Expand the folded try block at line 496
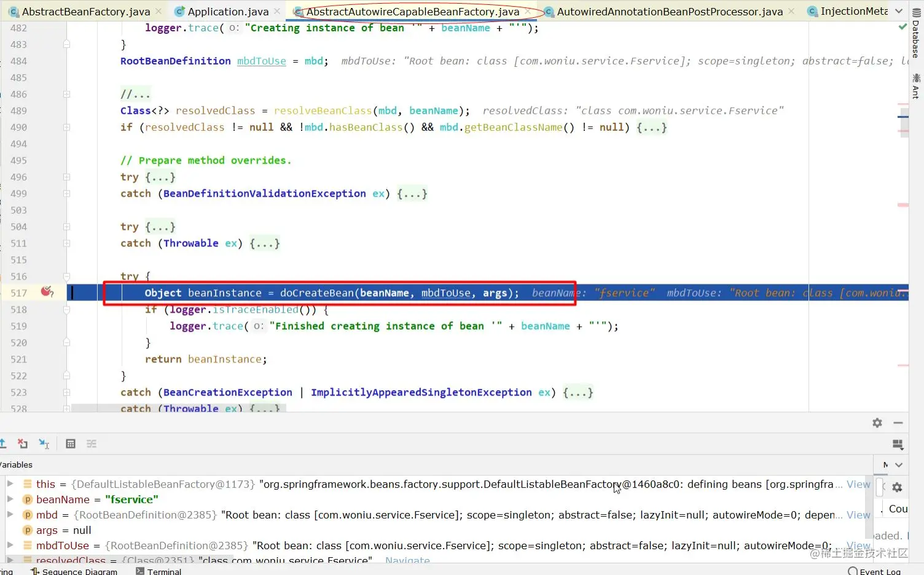The image size is (924, 575). pyautogui.click(x=66, y=177)
